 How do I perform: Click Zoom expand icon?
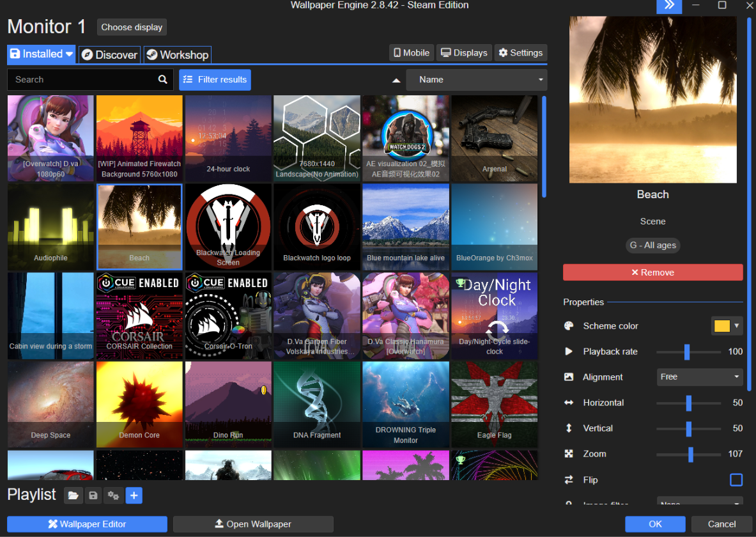[x=569, y=454]
